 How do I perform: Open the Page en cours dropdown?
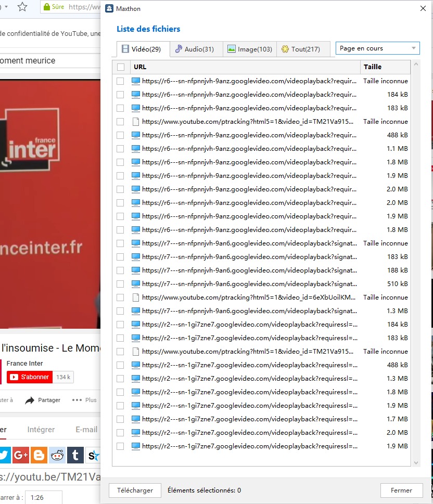(x=378, y=48)
